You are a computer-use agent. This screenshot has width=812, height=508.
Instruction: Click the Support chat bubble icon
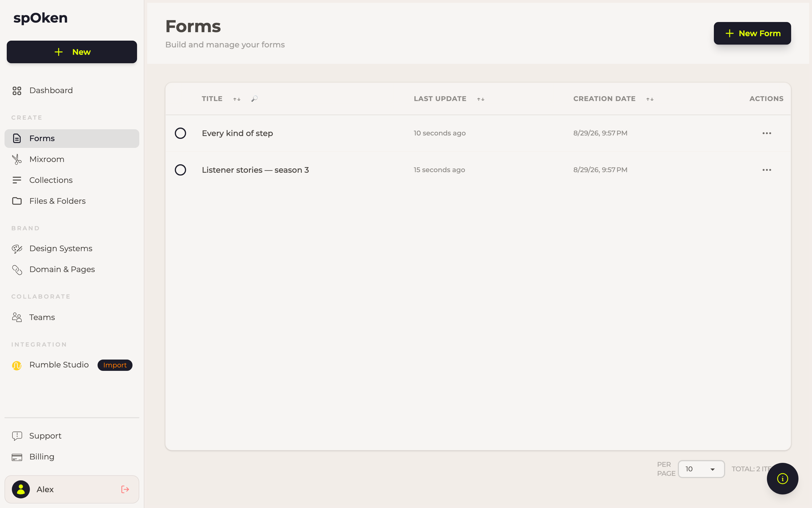tap(17, 436)
